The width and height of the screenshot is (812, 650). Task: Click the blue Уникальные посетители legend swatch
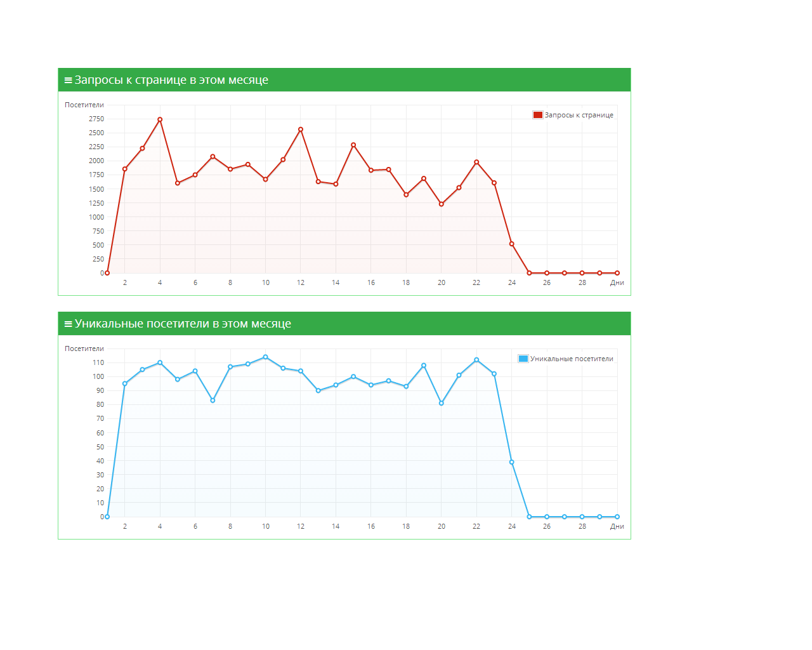click(x=523, y=359)
